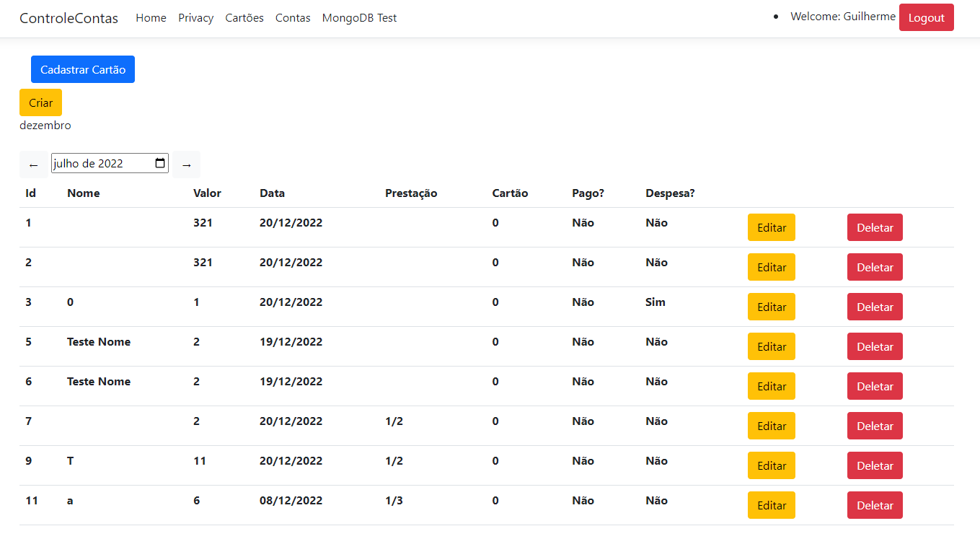
Task: Delete the row with Id 11
Action: [875, 505]
